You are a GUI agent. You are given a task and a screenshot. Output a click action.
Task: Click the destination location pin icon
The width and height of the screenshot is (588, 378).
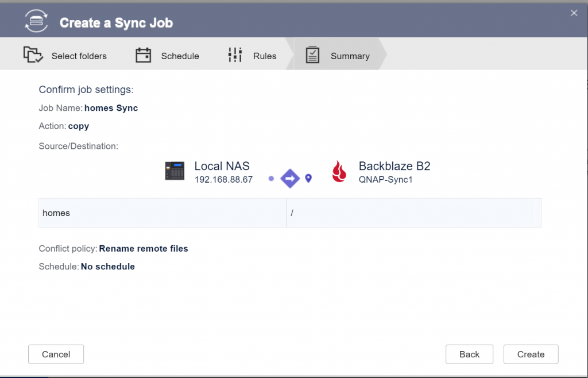click(308, 178)
